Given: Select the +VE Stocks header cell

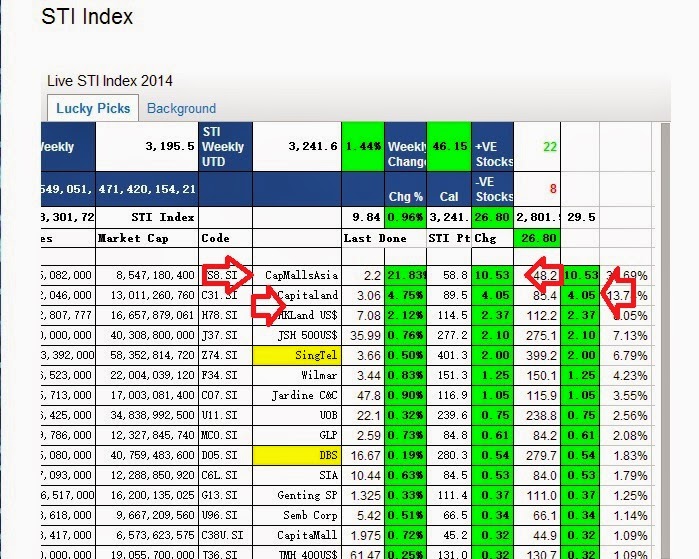Looking at the screenshot, I should [x=493, y=147].
